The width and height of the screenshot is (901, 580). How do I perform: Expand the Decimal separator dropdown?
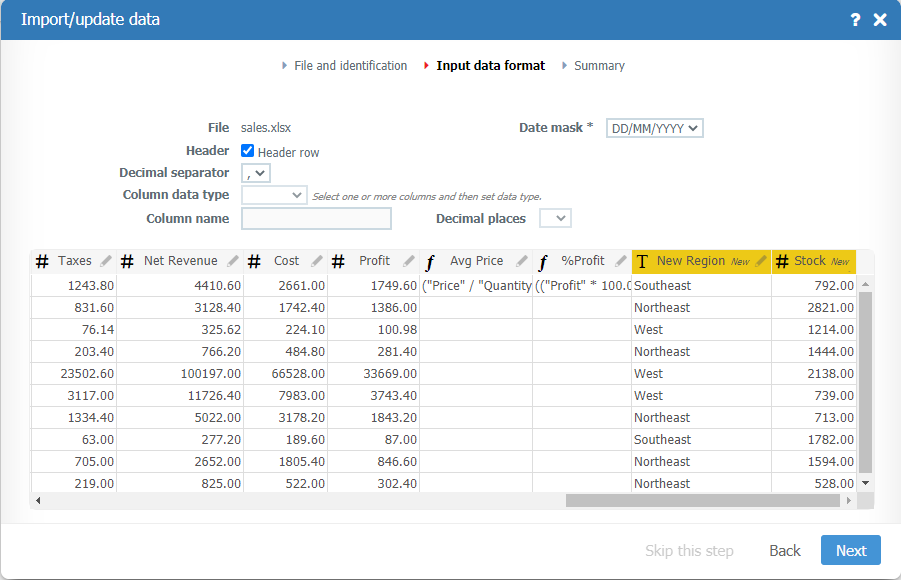256,173
